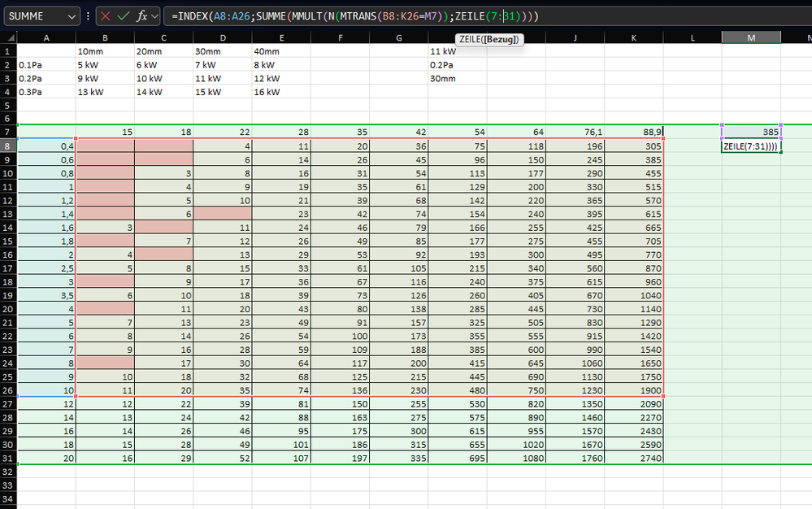Click cell K8 value 305
The height and width of the screenshot is (509, 812).
coord(634,146)
